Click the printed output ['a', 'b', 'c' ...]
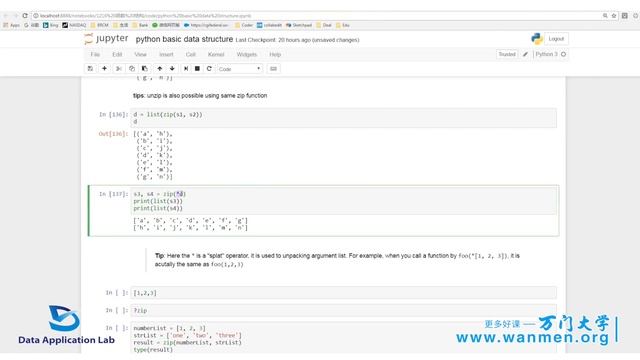640x360 pixels. (190, 220)
